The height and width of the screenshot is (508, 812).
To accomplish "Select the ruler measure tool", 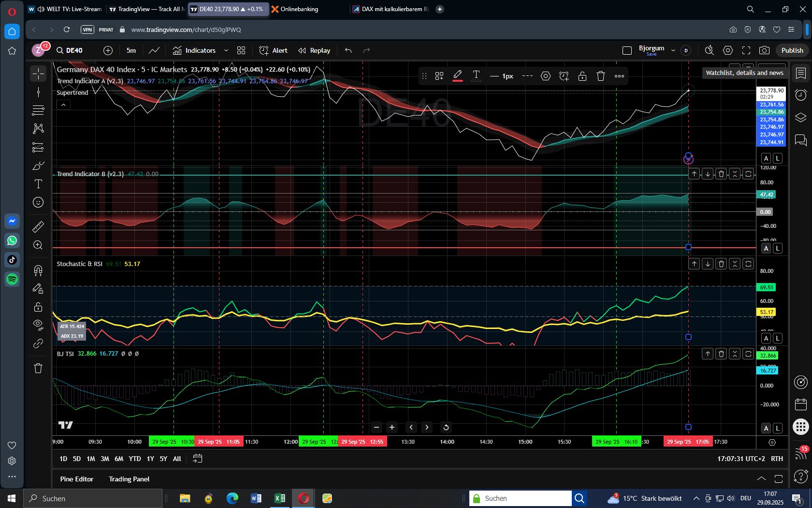I will coord(38,226).
